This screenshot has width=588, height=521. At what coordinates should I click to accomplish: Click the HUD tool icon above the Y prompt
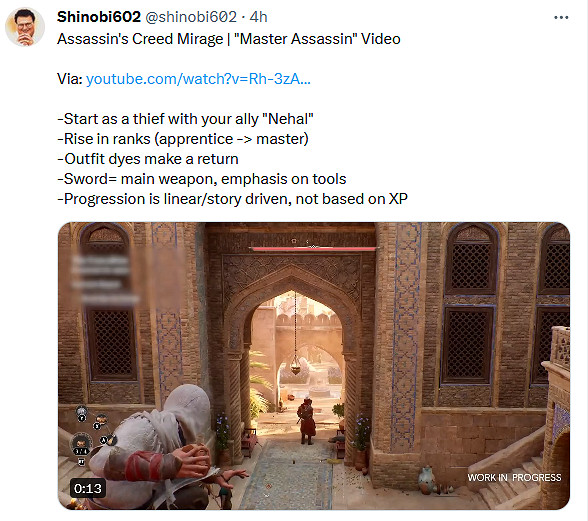coord(81,411)
